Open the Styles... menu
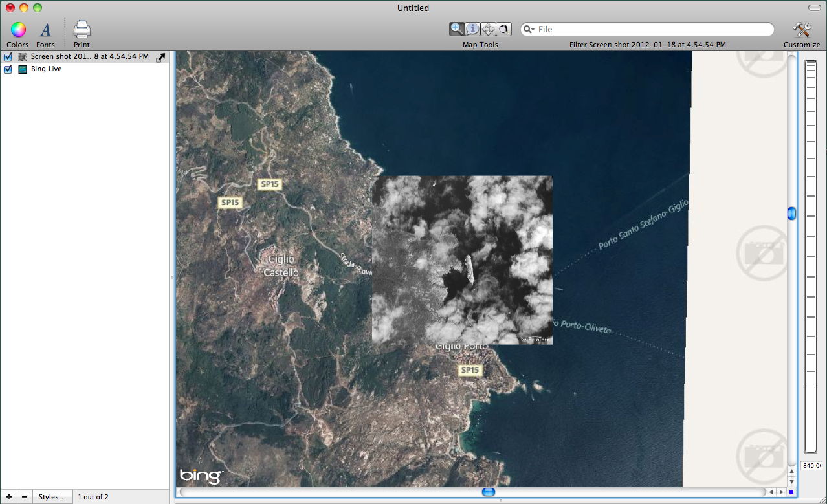The image size is (827, 504). click(52, 497)
